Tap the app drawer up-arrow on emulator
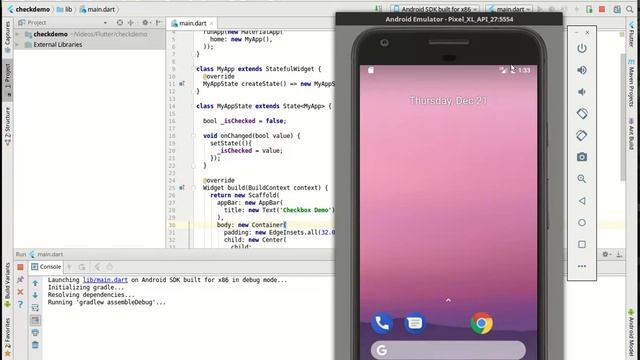640x360 pixels. (448, 300)
